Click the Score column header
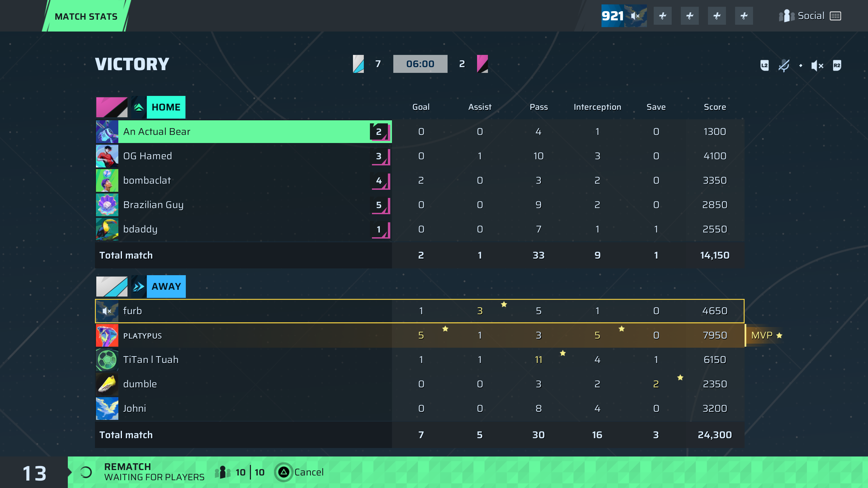 pyautogui.click(x=715, y=107)
